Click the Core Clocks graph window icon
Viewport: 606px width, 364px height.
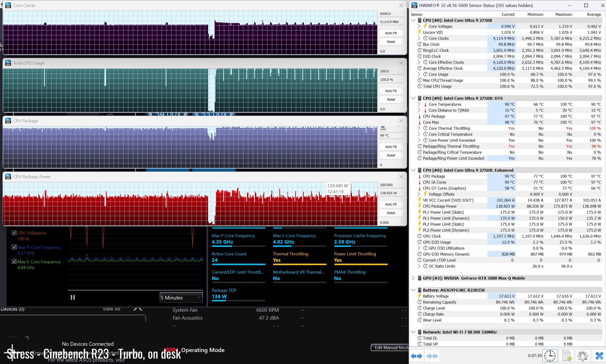(8, 5)
